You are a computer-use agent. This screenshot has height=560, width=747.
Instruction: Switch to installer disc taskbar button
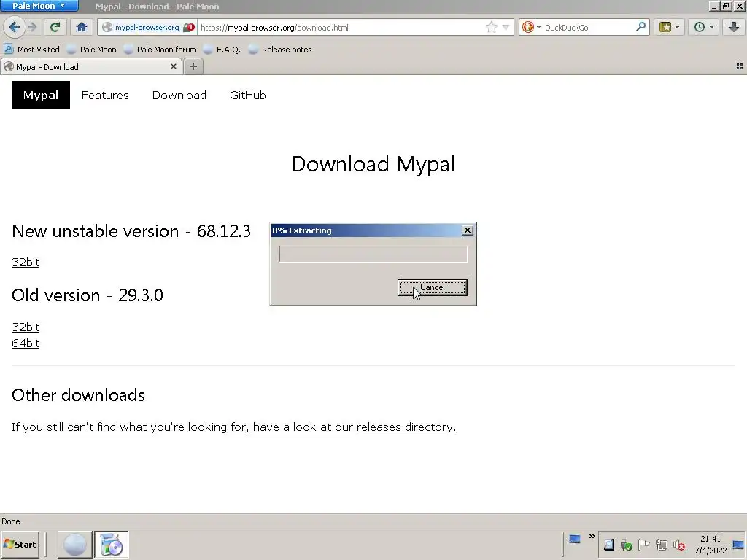(x=111, y=544)
